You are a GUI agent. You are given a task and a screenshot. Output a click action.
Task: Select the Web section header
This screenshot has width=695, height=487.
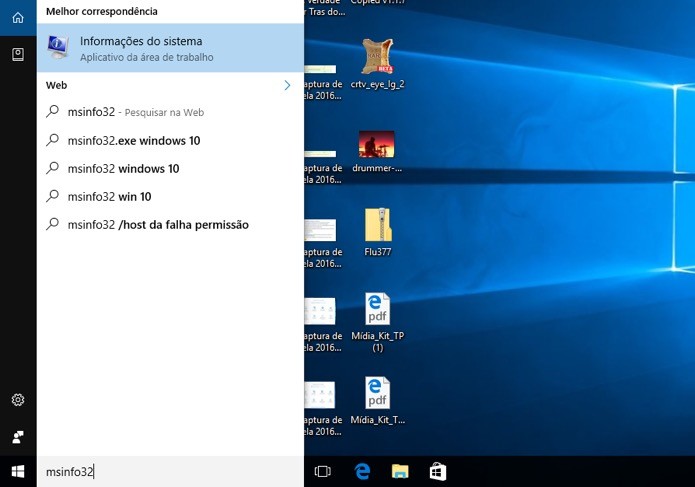tap(56, 85)
